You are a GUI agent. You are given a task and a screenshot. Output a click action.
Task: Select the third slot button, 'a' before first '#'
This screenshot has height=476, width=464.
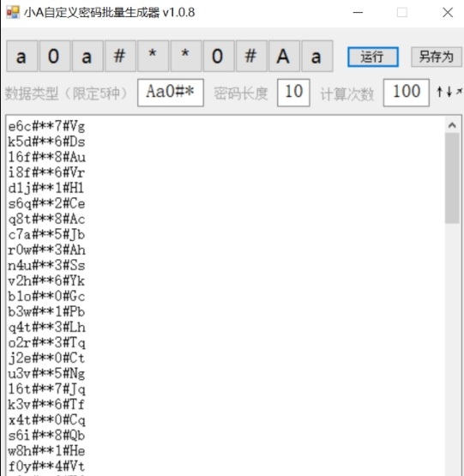pyautogui.click(x=87, y=56)
